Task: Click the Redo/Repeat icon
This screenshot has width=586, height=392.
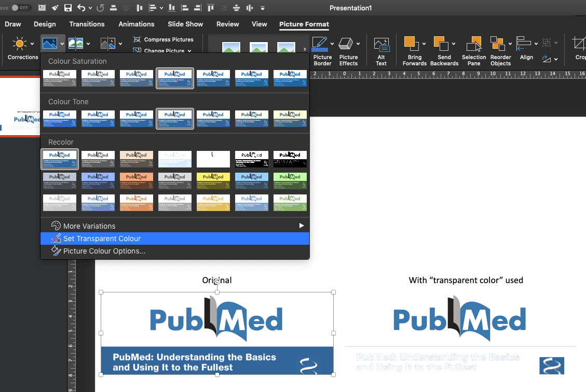Action: point(100,7)
